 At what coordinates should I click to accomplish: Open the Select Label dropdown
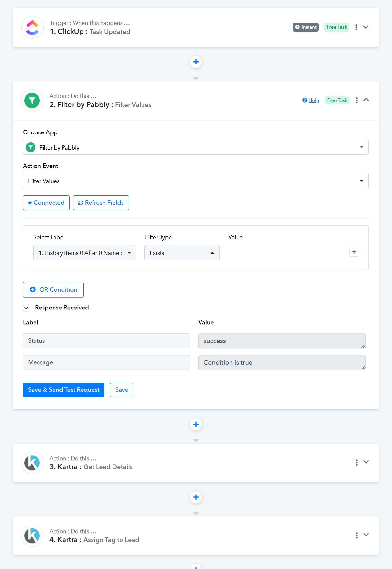coord(85,253)
